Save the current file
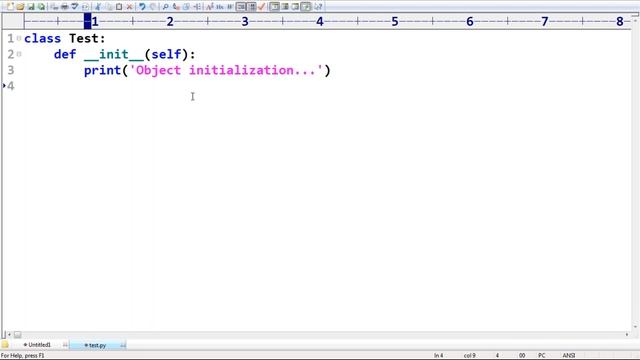Screen dimensions: 640x360 [x=31, y=7]
